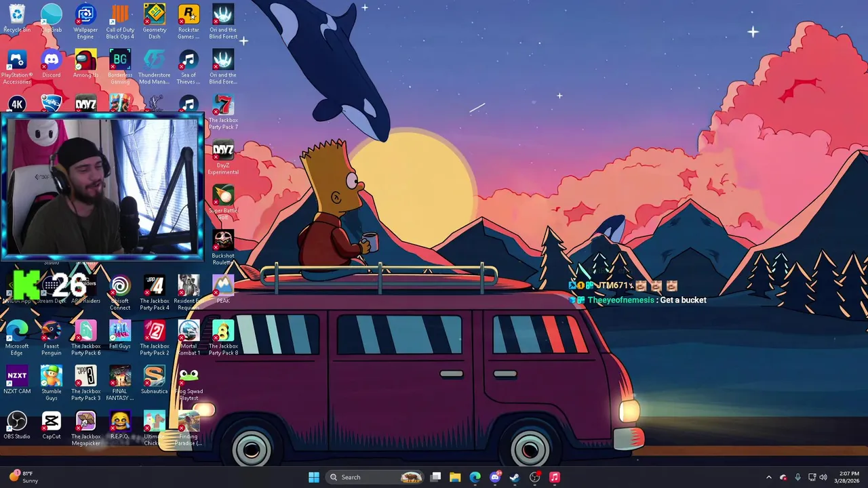Viewport: 868px width, 488px height.
Task: Click the Discord desktop shortcut
Action: coord(52,64)
